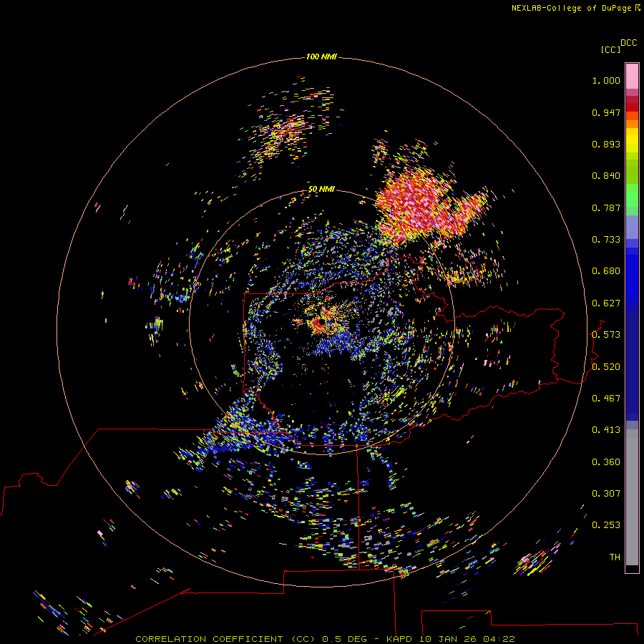Click the pink top segment of color bar
Image resolution: width=644 pixels, height=644 pixels.
[x=632, y=77]
